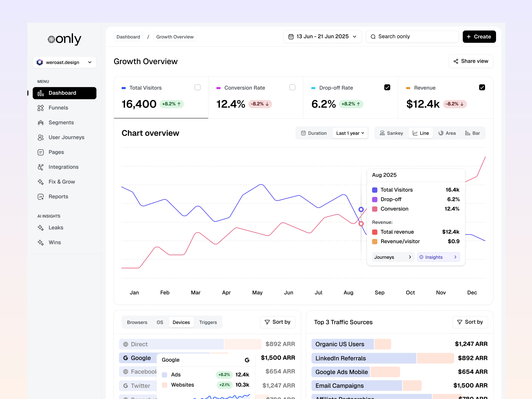The height and width of the screenshot is (399, 532).
Task: Click the Create button
Action: click(479, 37)
